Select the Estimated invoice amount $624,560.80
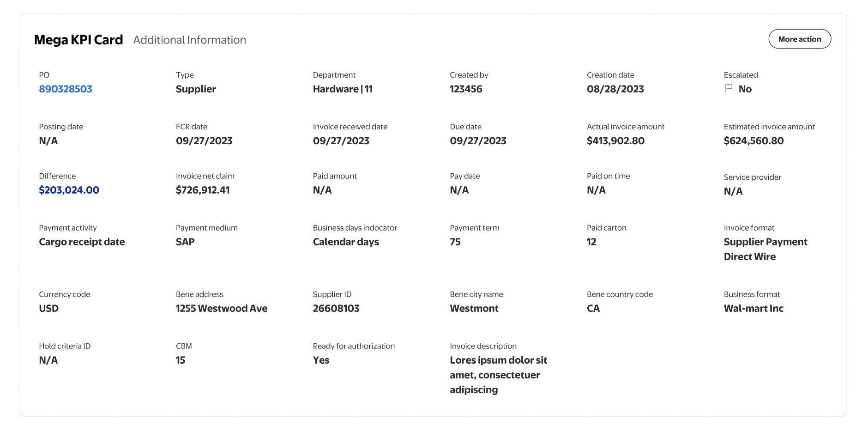Image resolution: width=868 pixels, height=439 pixels. 753,141
